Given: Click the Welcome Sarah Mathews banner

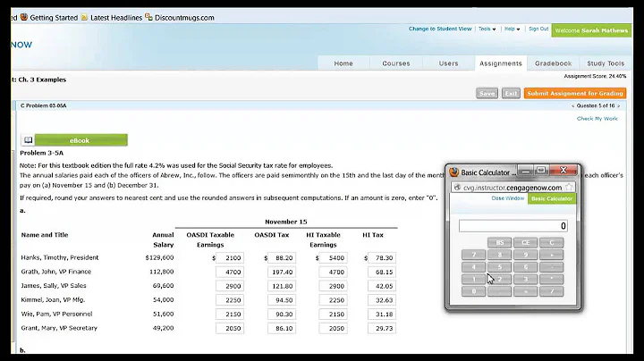Looking at the screenshot, I should [591, 30].
